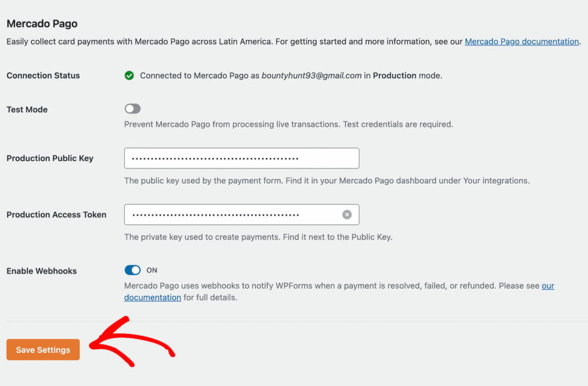The image size is (588, 386).
Task: Click the 'The public key used' help text
Action: coord(327,181)
